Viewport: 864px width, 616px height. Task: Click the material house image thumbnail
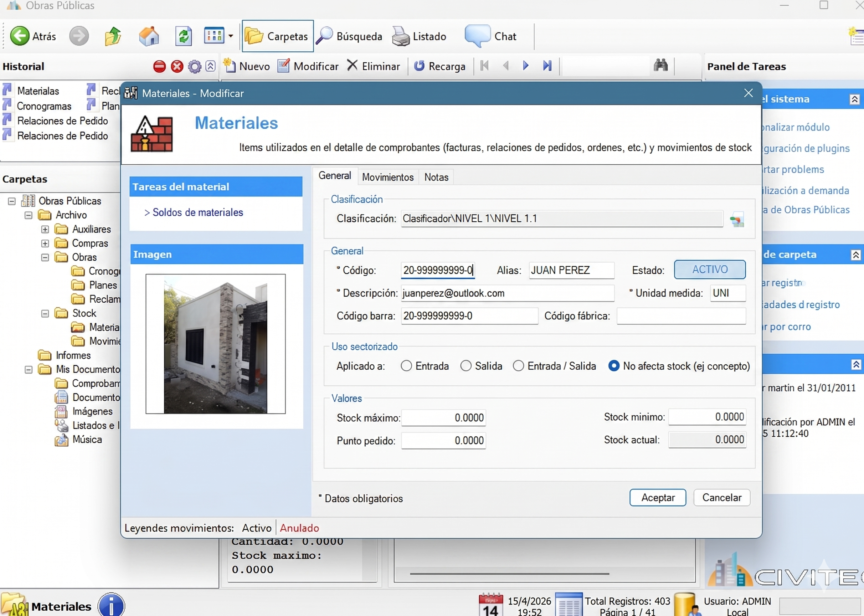coord(215,344)
